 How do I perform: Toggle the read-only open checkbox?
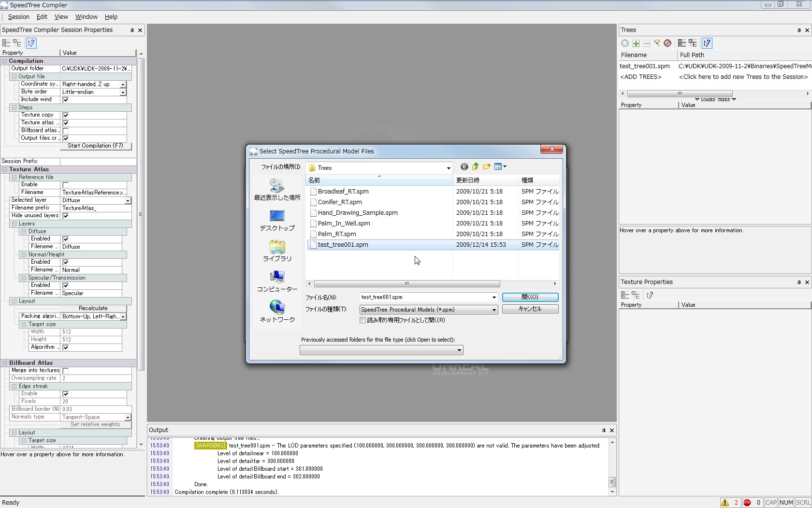363,320
